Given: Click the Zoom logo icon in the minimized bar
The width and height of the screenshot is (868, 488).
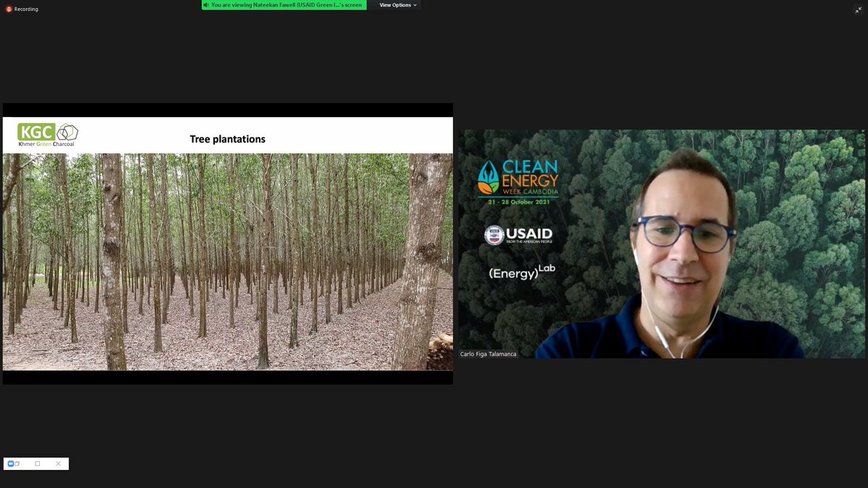Looking at the screenshot, I should pyautogui.click(x=11, y=463).
